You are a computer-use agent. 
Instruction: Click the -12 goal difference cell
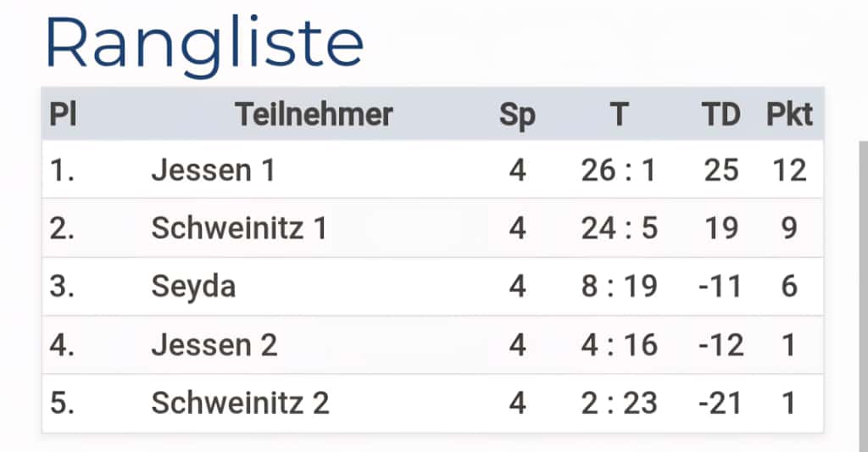[x=721, y=345]
